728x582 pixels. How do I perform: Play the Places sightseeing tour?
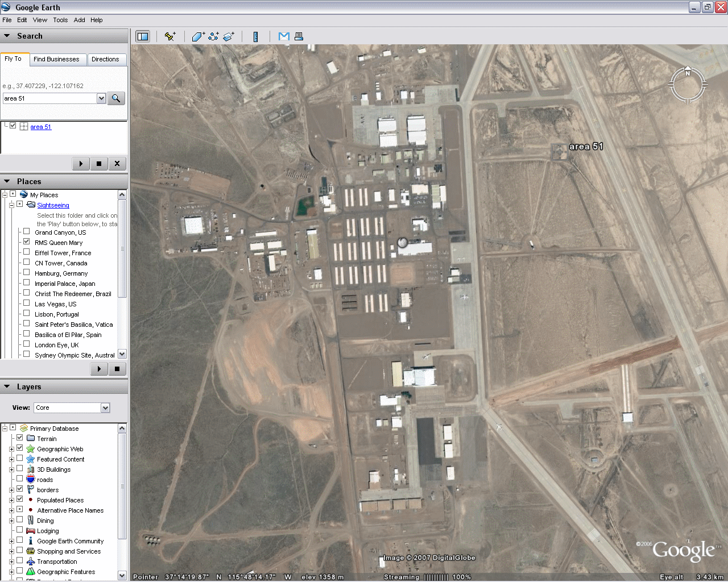coord(99,369)
